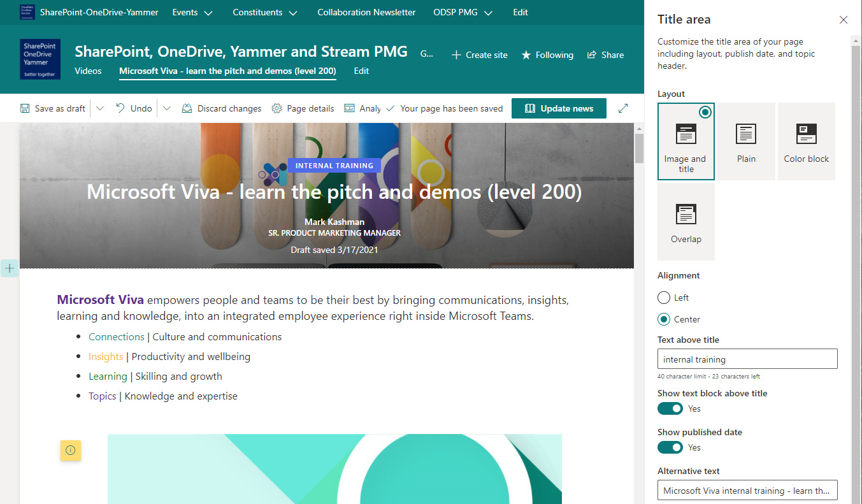
Task: Click the Following button label
Action: (x=554, y=55)
